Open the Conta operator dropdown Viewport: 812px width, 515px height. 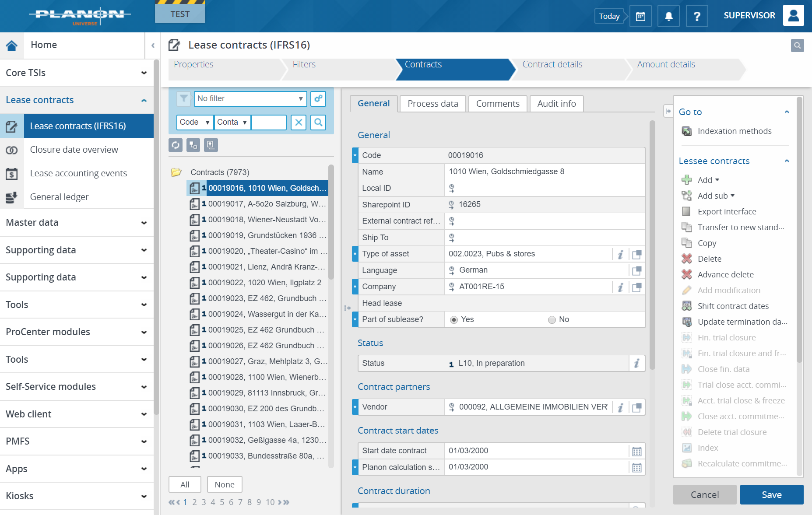coord(232,122)
